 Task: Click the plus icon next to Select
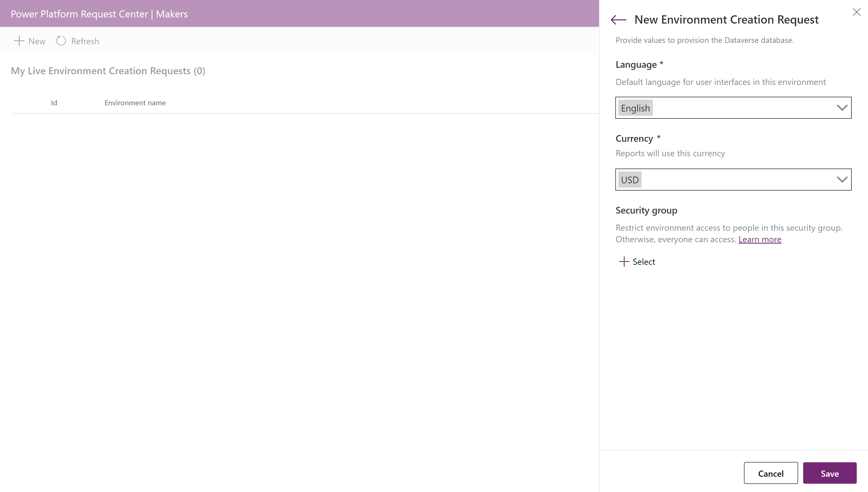click(624, 262)
